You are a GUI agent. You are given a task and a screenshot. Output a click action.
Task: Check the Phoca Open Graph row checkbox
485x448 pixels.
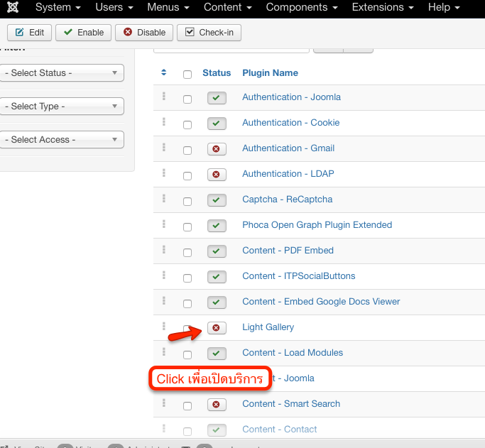pyautogui.click(x=187, y=227)
